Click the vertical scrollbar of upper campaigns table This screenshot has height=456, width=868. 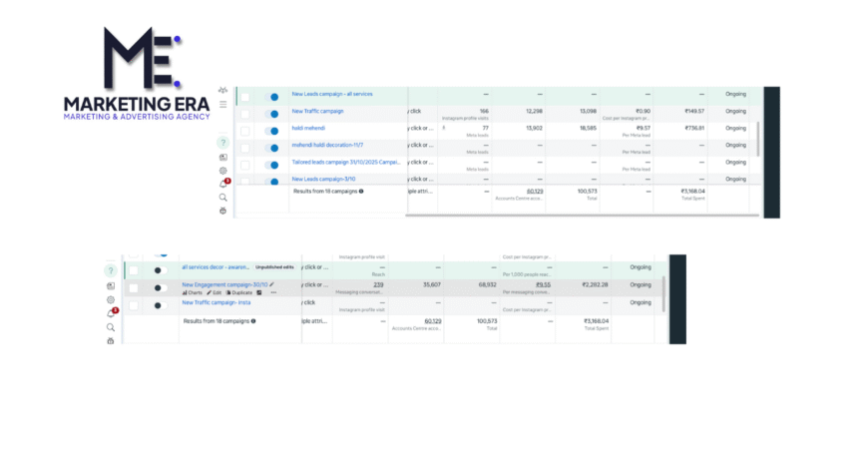[x=757, y=138]
